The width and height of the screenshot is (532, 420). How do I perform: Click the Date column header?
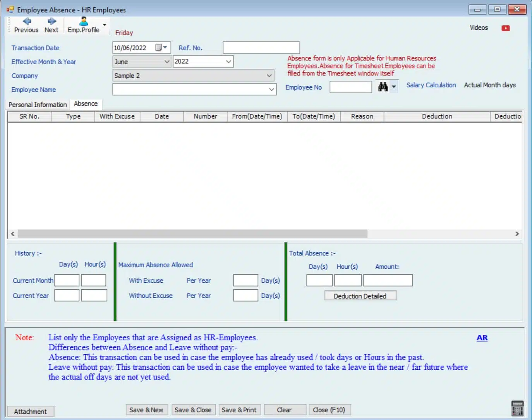point(162,116)
